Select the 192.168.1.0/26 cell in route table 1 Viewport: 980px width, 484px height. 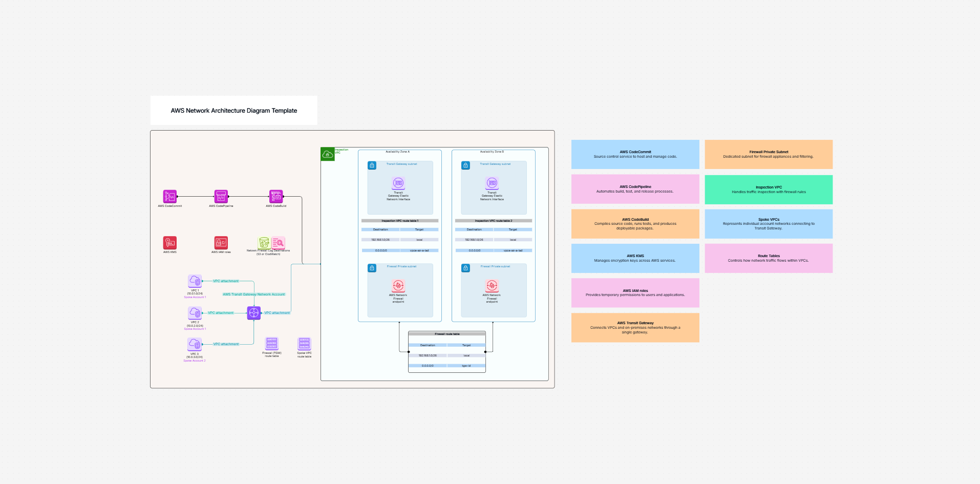(x=380, y=240)
